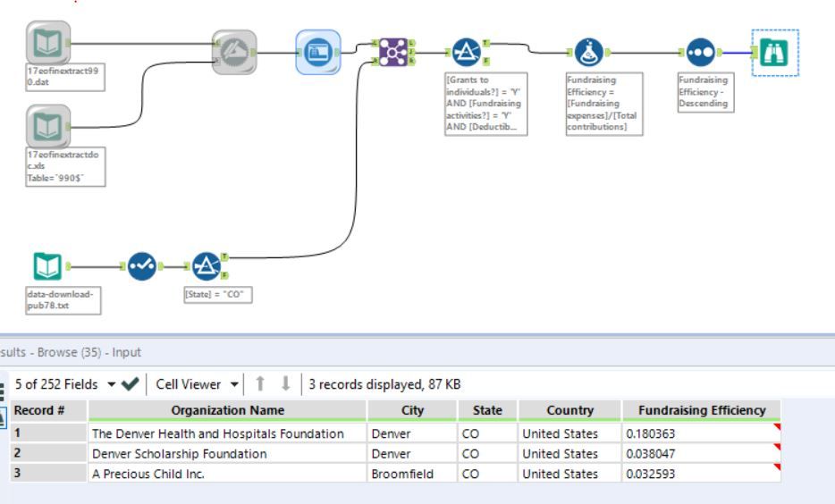
Task: Select the A Precious Child Inc. cell
Action: 227,473
